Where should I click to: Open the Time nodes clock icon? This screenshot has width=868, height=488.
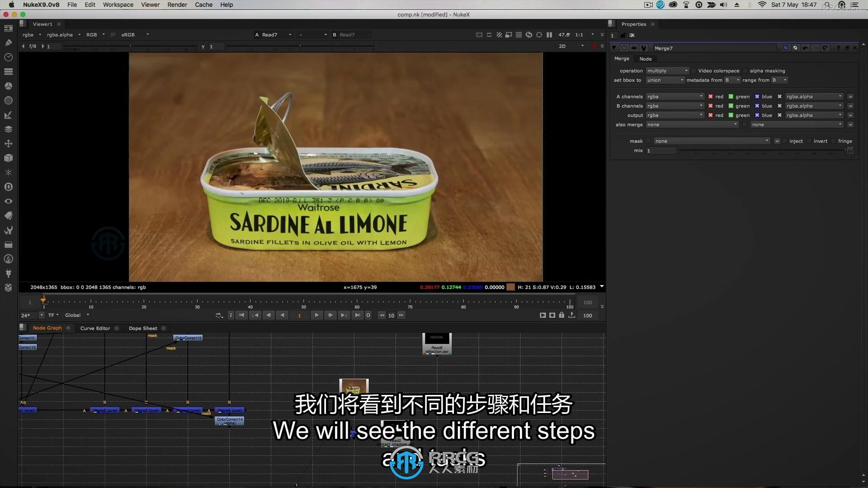[8, 57]
